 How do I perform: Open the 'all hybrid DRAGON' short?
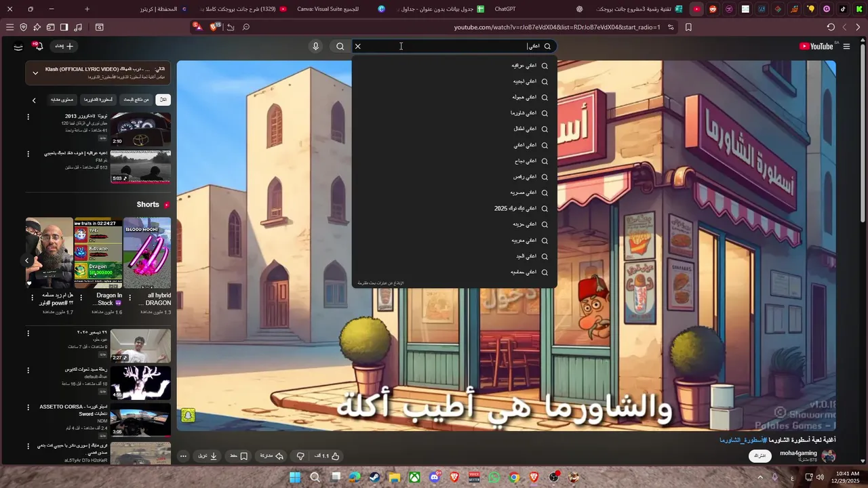point(147,253)
